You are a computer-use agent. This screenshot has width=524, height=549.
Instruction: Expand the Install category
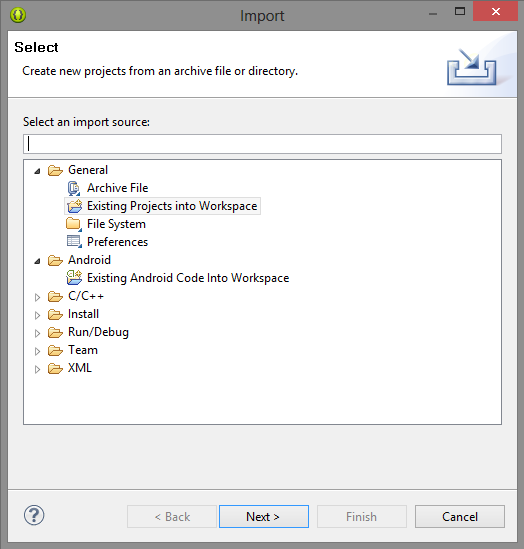point(37,315)
